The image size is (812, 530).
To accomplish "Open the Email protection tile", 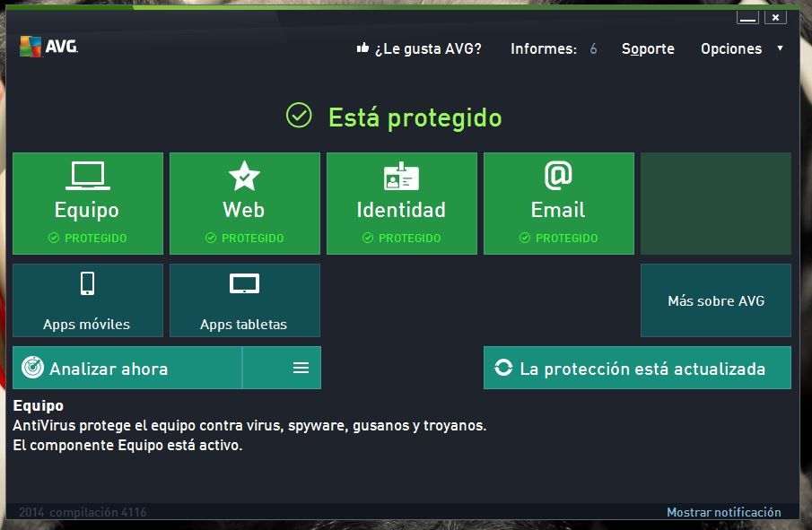I will (559, 204).
